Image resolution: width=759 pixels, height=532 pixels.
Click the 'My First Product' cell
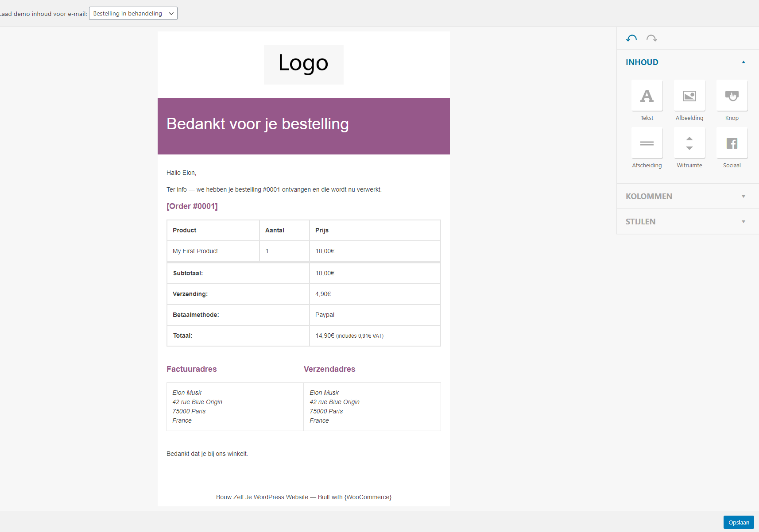(213, 251)
